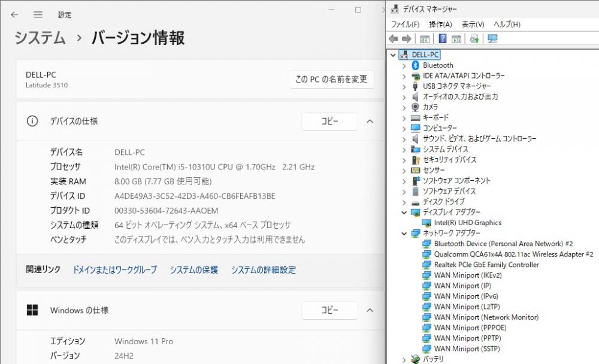
Task: Click the Device Manager forward arrow toolbar icon
Action: tap(407, 38)
